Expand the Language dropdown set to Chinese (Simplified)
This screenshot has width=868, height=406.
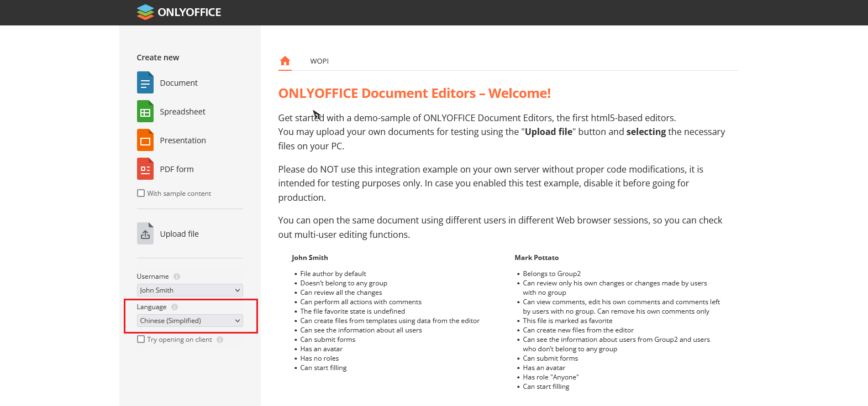coord(190,321)
